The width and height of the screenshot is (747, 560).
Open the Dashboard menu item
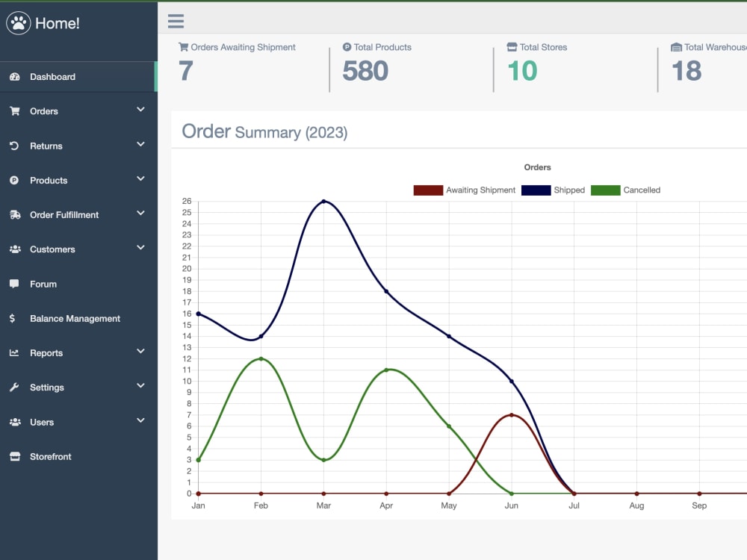point(78,77)
